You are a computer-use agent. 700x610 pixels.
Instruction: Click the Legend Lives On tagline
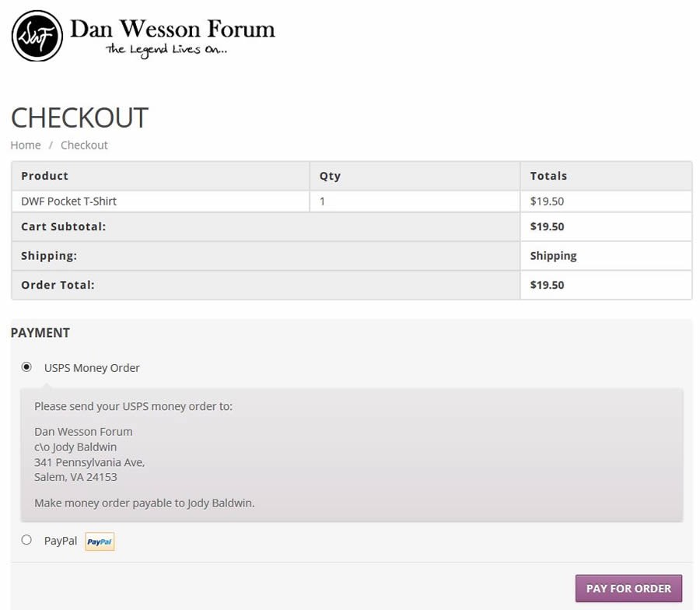tap(166, 50)
